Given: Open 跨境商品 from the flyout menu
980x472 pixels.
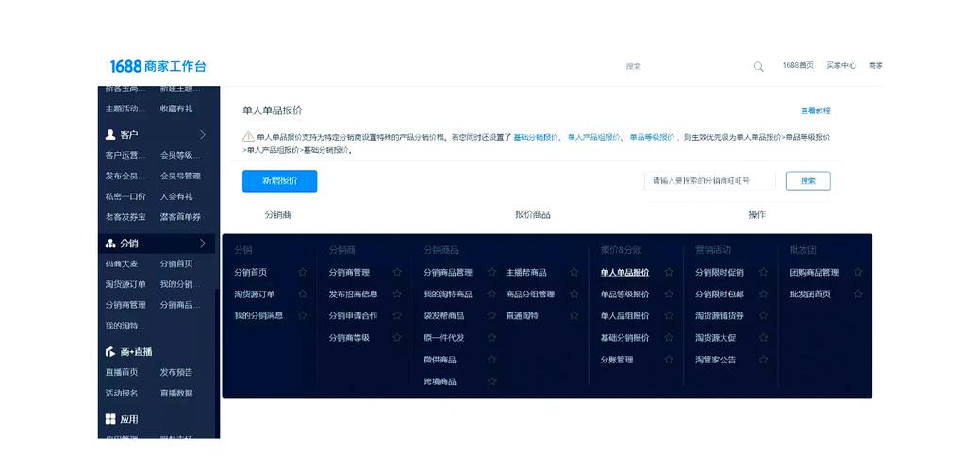Looking at the screenshot, I should [x=440, y=382].
